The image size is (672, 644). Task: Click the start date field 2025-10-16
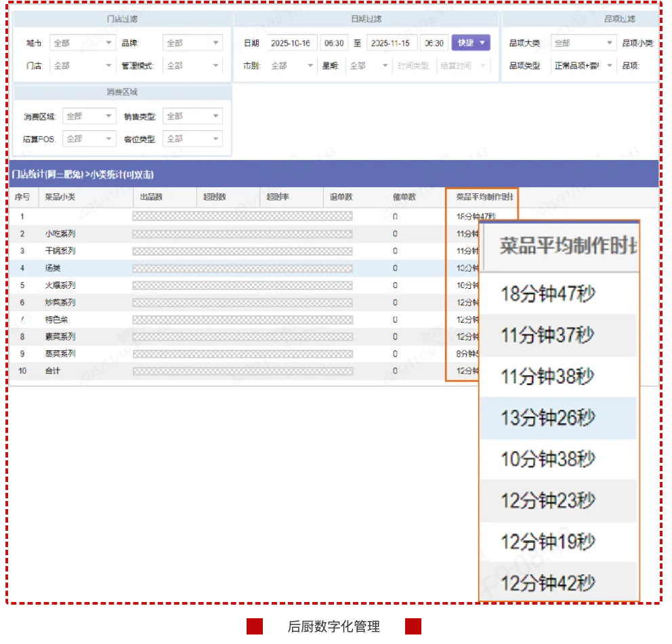click(x=291, y=43)
